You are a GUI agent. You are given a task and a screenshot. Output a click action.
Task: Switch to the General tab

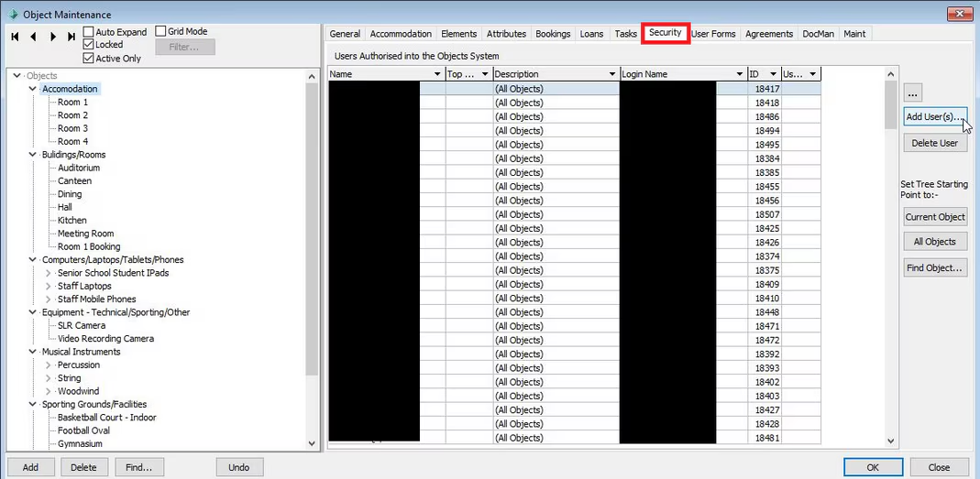coord(345,34)
